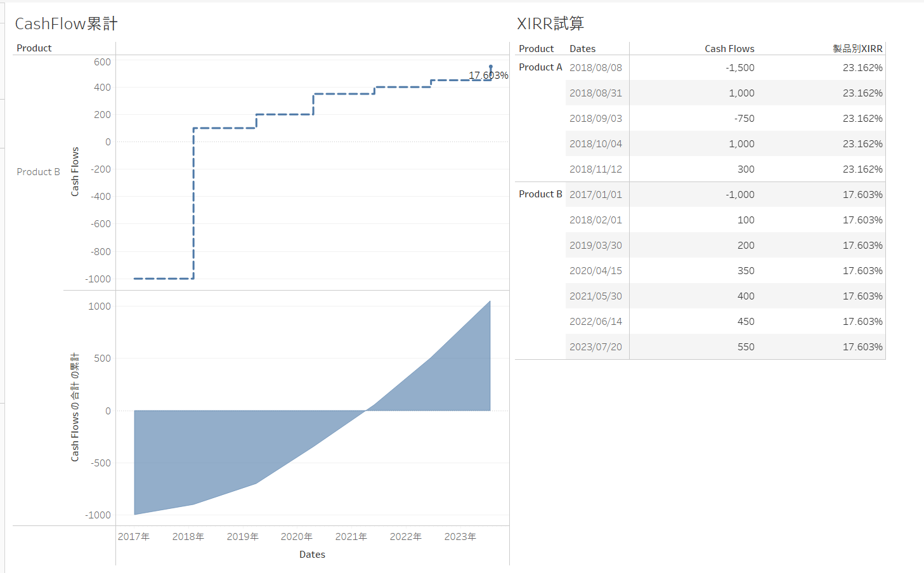Click the 2017/01/01 date cell for Product B
This screenshot has height=573, width=924.
(x=596, y=194)
